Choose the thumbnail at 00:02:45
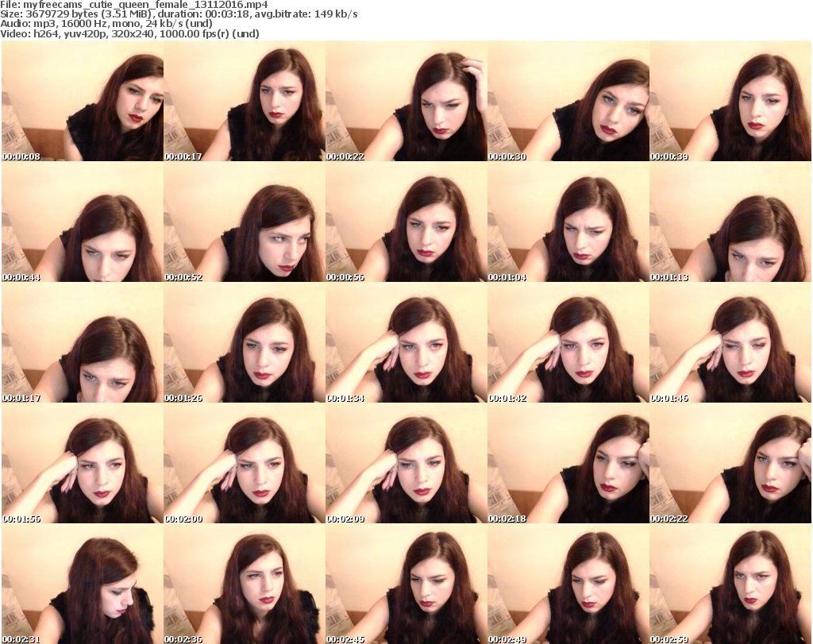Screen dimensions: 813x644 coord(406,584)
